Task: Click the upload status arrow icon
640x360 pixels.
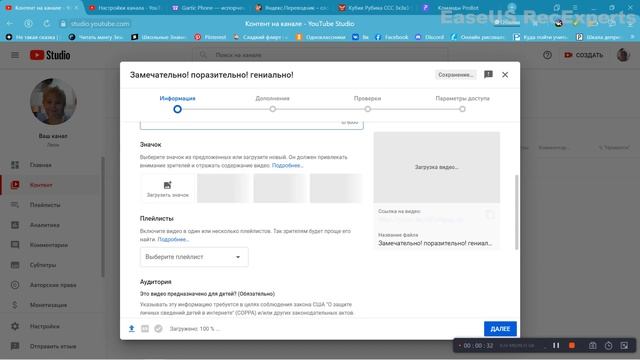Action: (131, 329)
